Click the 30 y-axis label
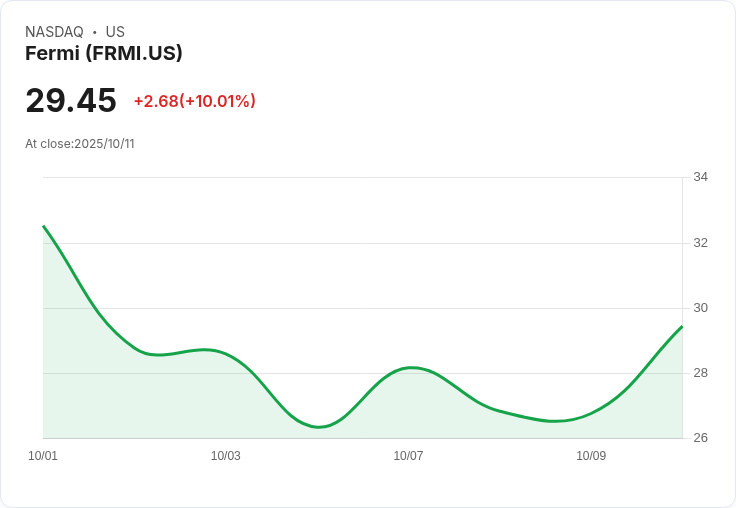This screenshot has height=508, width=736. click(x=700, y=308)
